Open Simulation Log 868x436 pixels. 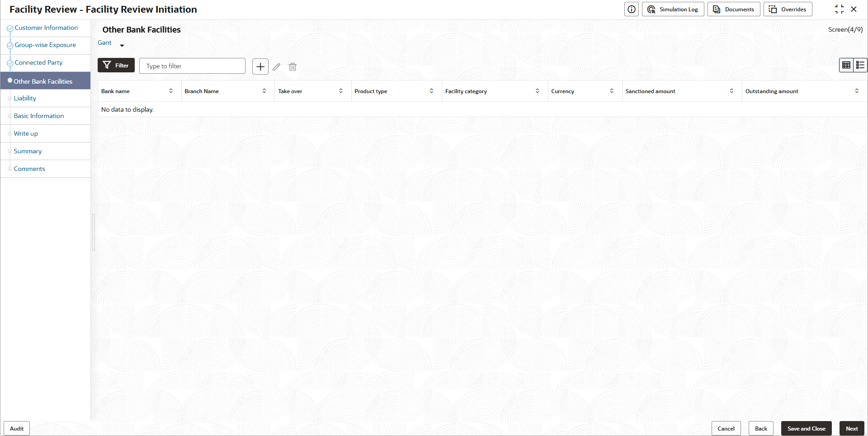(673, 9)
